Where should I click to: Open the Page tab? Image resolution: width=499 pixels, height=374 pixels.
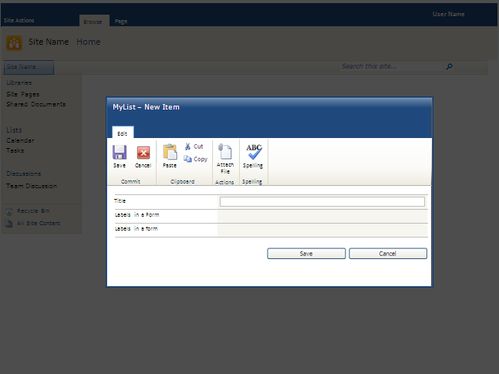[121, 21]
